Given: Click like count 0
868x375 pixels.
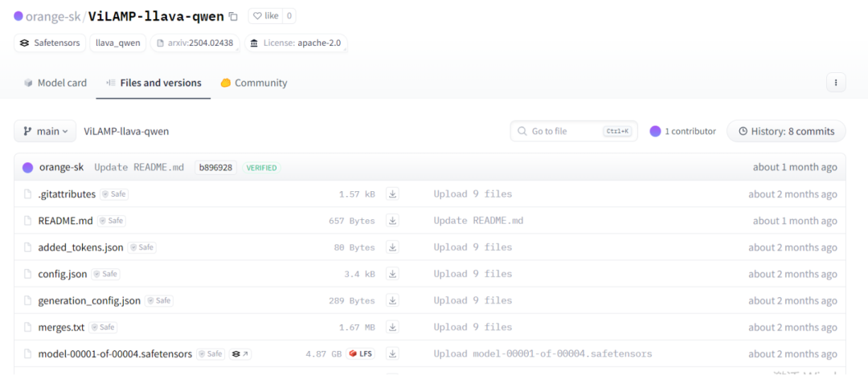Looking at the screenshot, I should (x=289, y=16).
